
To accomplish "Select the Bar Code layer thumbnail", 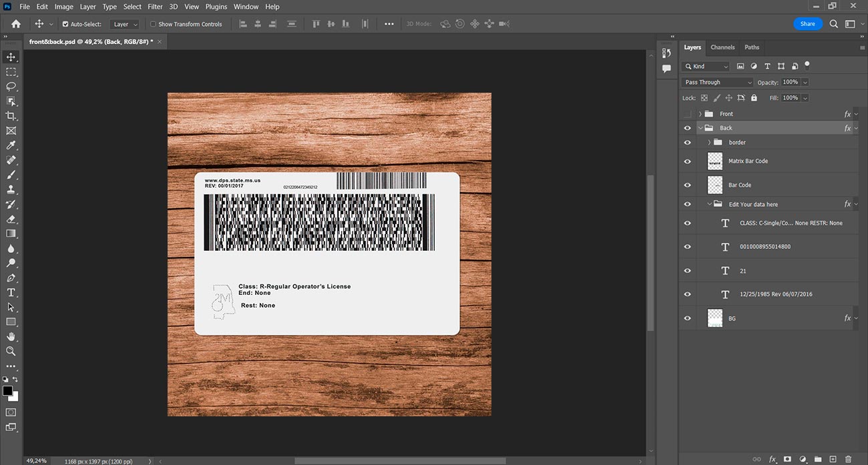I will tap(715, 185).
